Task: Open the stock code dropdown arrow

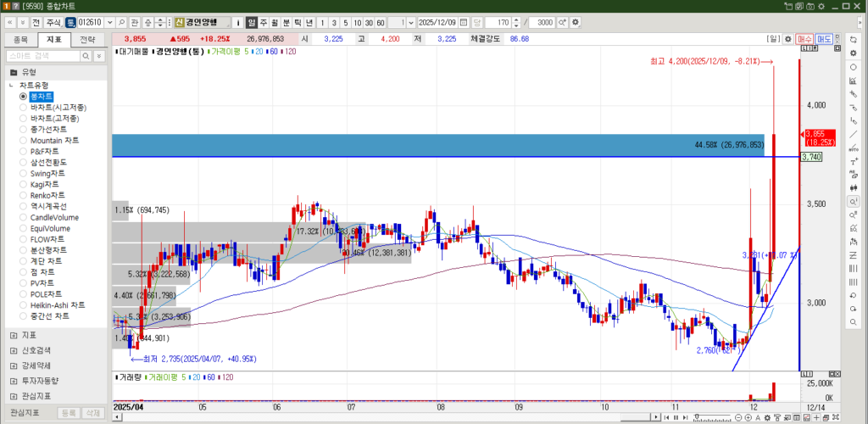Action: pos(109,21)
